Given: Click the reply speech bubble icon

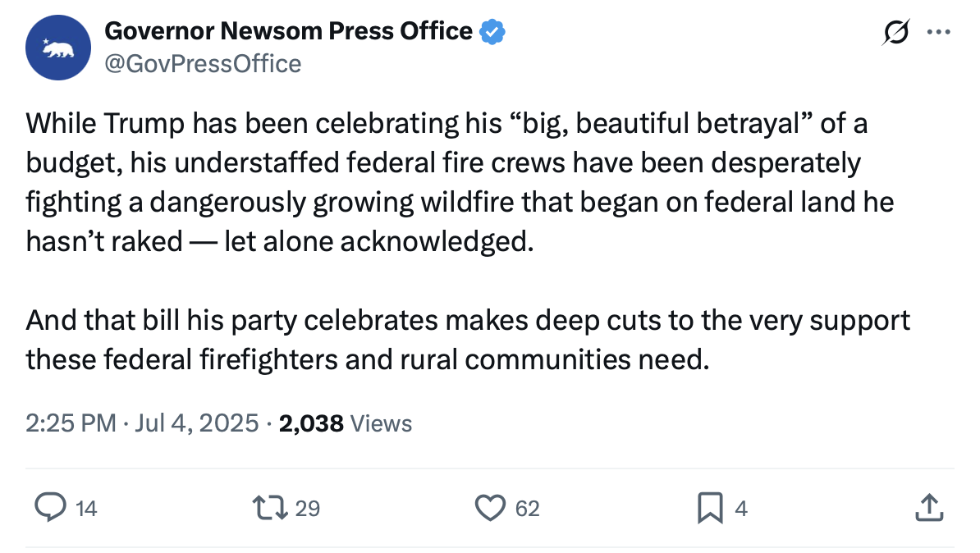Looking at the screenshot, I should point(51,508).
